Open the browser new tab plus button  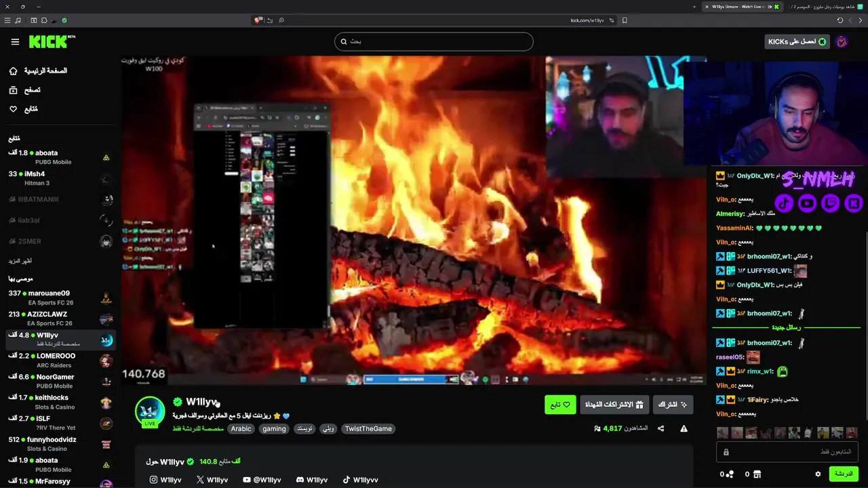pos(694,6)
